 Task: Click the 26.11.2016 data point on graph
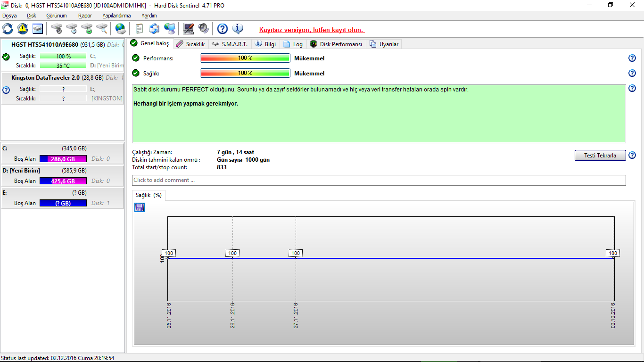pyautogui.click(x=232, y=258)
